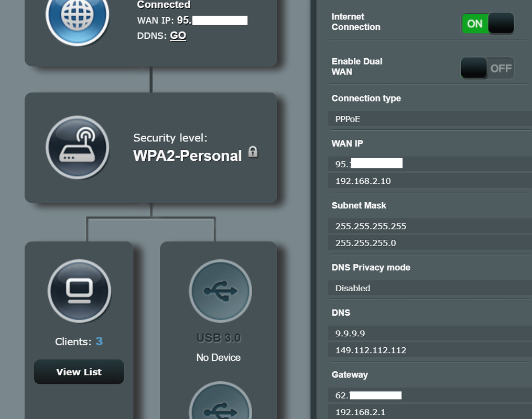Turn off the Internet Connection switch
This screenshot has height=419, width=532.
pos(487,24)
